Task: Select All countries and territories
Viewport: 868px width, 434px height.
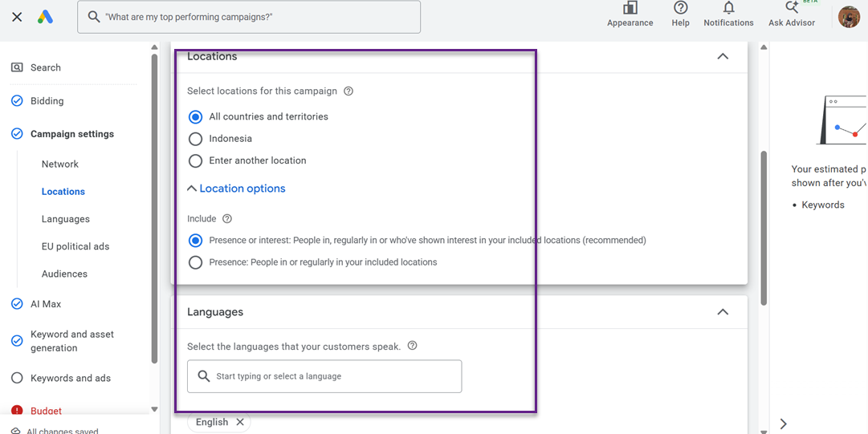Action: (x=195, y=117)
